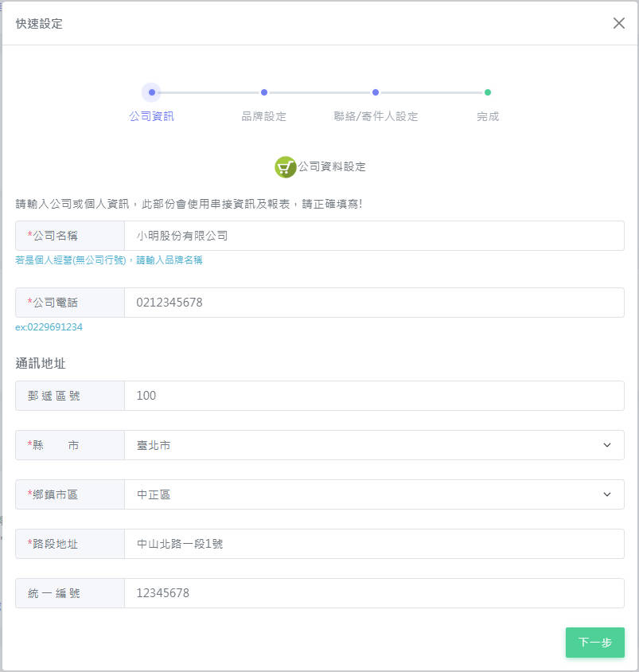Select the 品牌設定 step dot

264,92
